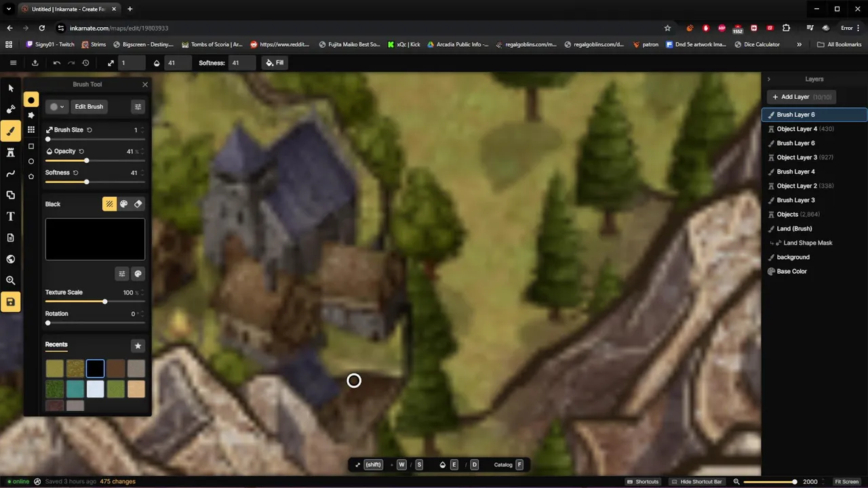The image size is (868, 488).
Task: Select the Brush Layer 4 layer
Action: point(814,171)
